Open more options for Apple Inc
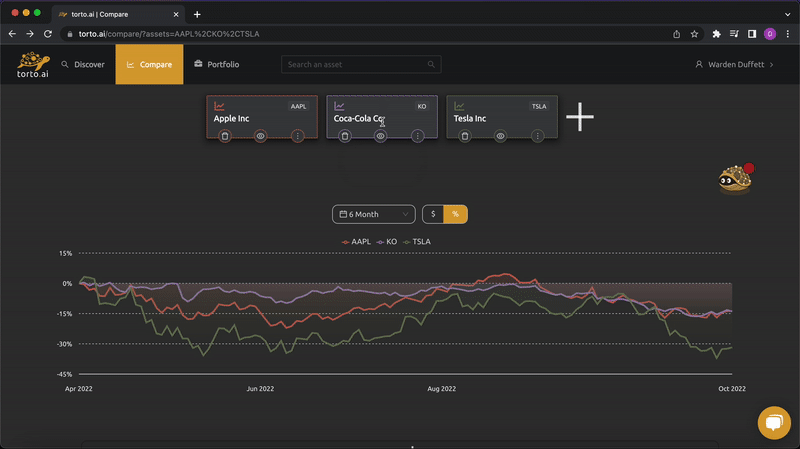The width and height of the screenshot is (800, 449). [x=297, y=136]
